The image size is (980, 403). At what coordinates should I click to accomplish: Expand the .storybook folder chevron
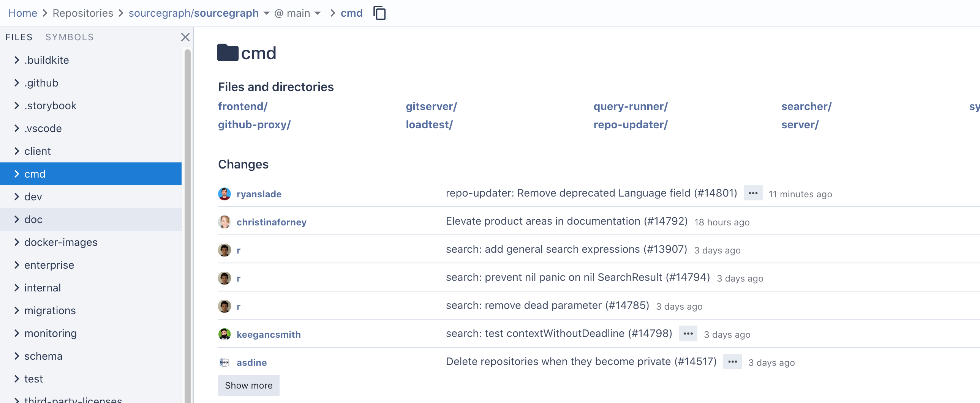pos(16,106)
